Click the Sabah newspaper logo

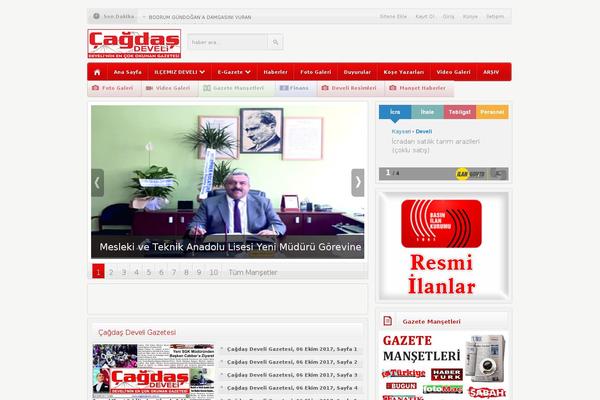(487, 392)
